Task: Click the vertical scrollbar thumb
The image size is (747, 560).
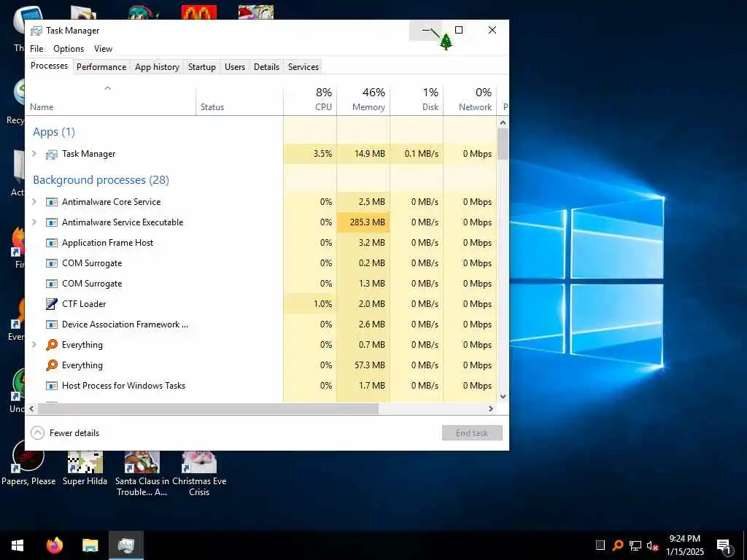Action: point(503,144)
